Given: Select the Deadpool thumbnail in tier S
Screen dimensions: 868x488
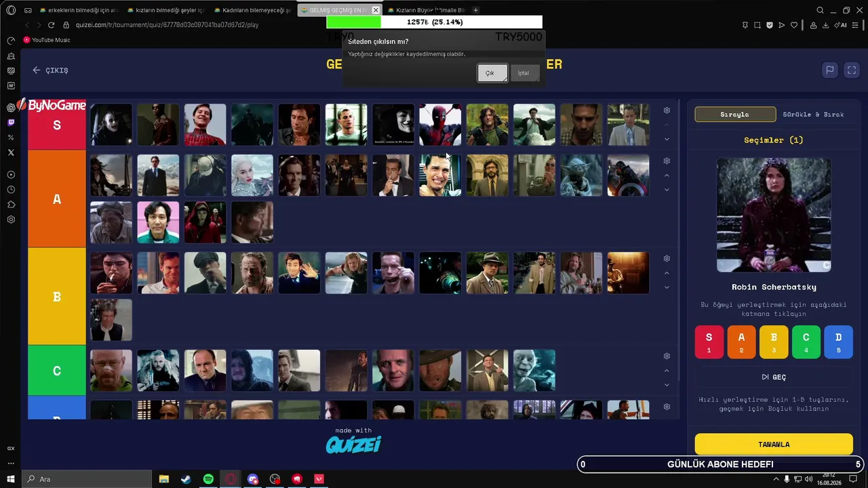Looking at the screenshot, I should (x=440, y=125).
